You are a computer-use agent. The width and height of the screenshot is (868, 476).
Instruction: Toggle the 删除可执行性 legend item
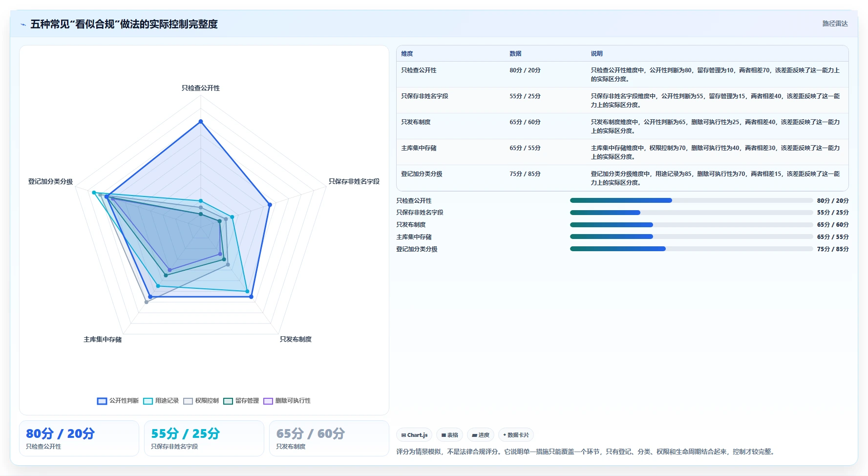(287, 401)
